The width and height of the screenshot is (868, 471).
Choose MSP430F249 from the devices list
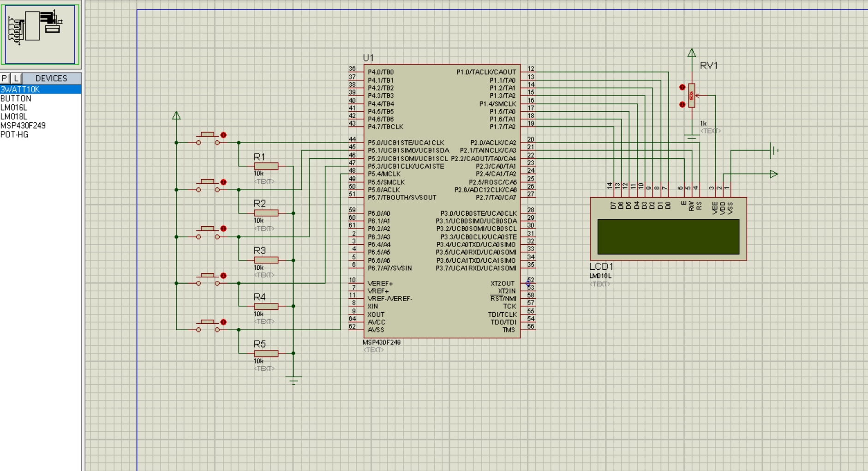[23, 126]
